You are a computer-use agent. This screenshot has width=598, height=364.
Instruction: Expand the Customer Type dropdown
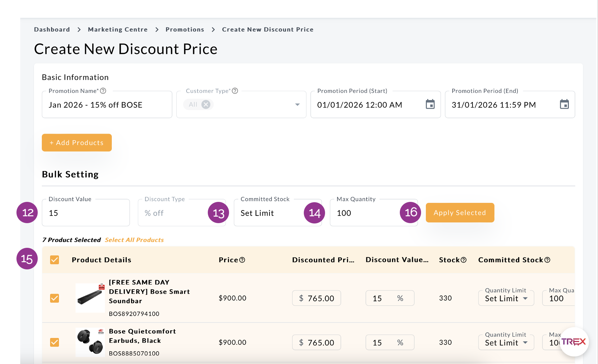coord(297,105)
